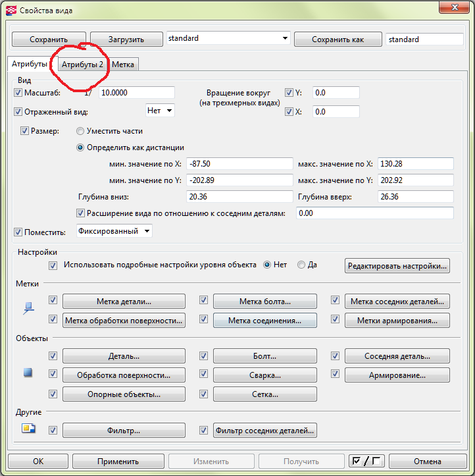
Task: Click the blue cube icon under Объекты
Action: (28, 373)
